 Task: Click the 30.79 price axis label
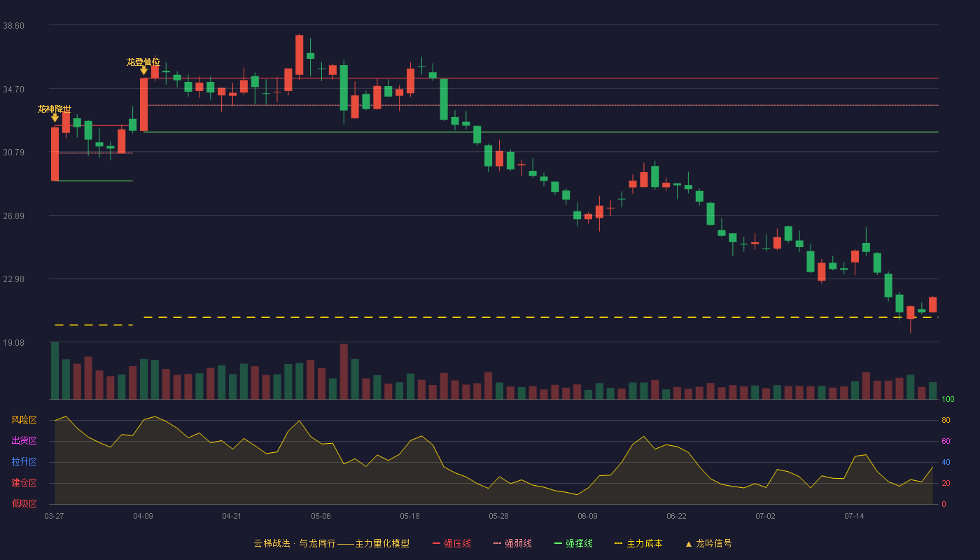[x=14, y=153]
